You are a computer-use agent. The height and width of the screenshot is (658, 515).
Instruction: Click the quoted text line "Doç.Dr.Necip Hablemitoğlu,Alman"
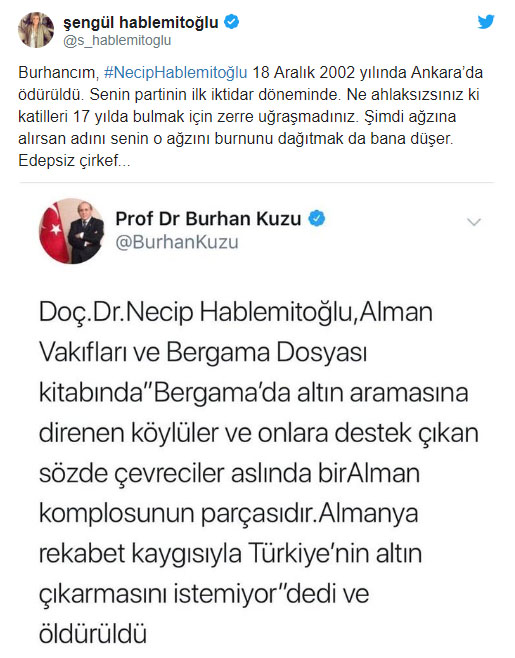coord(235,313)
